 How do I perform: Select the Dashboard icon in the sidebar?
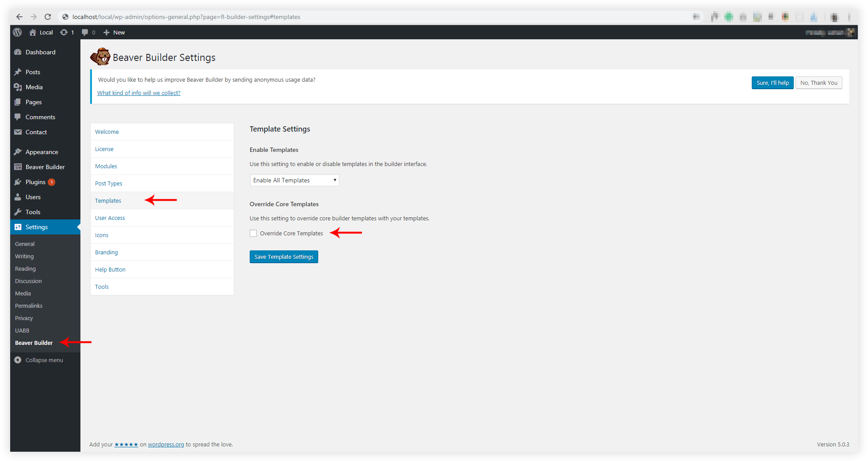coord(18,52)
